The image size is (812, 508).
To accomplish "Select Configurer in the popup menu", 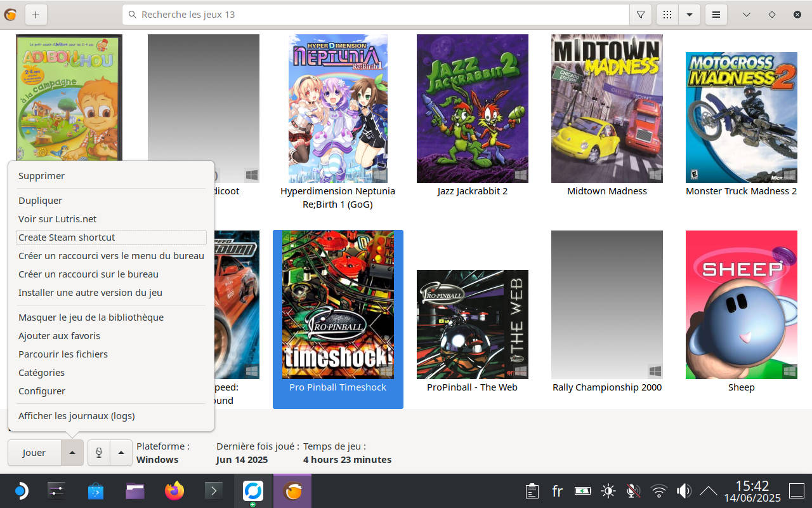I will pos(111,391).
